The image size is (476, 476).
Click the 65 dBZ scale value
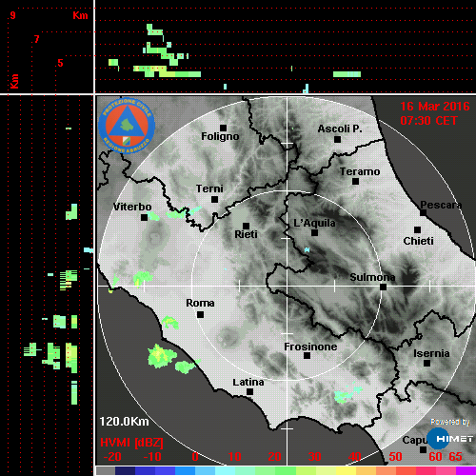455,457
